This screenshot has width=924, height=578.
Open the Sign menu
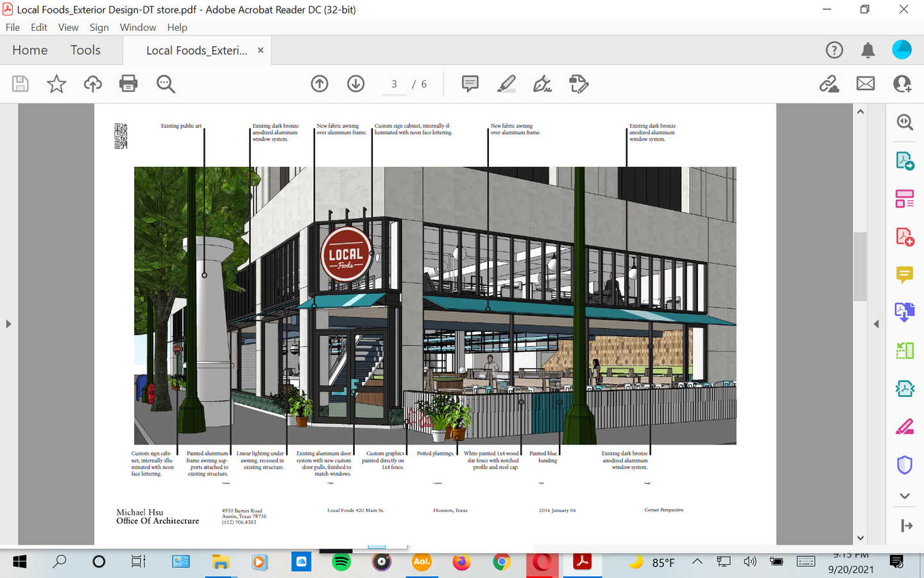(99, 27)
